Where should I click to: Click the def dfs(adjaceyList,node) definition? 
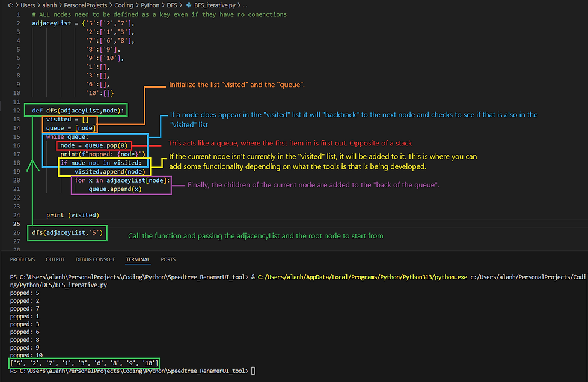[78, 111]
